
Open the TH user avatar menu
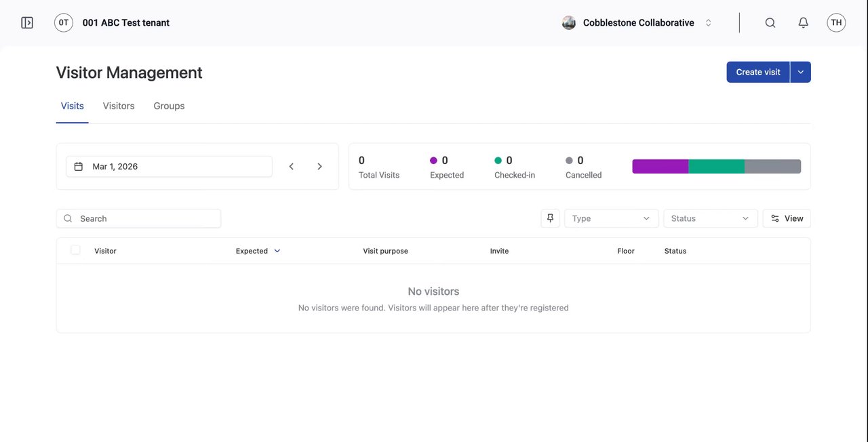(836, 23)
